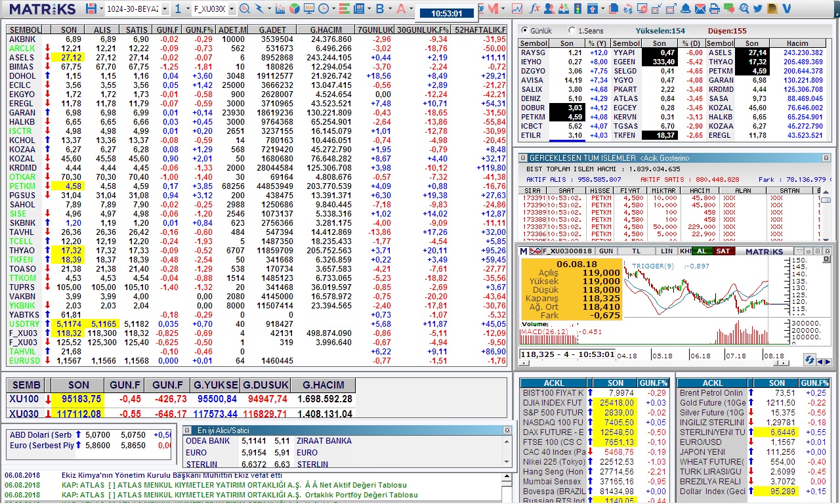Click the expand window arrow icon
Screen dimensions: 840x504
point(671,9)
